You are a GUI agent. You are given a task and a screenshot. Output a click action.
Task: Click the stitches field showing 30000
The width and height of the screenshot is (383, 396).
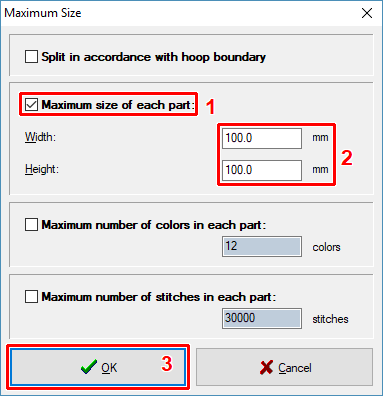(x=262, y=318)
